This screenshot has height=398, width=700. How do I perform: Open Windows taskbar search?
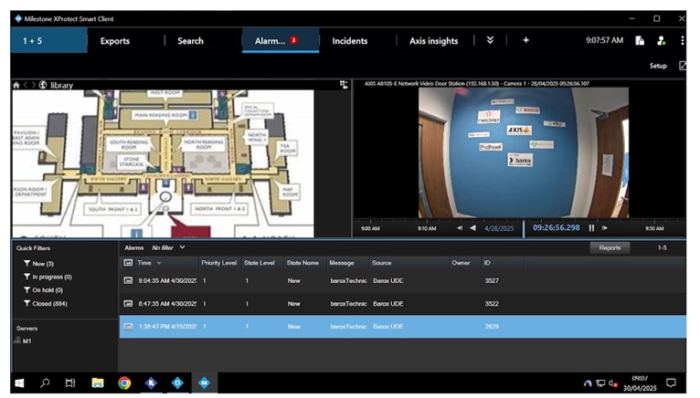coord(45,383)
